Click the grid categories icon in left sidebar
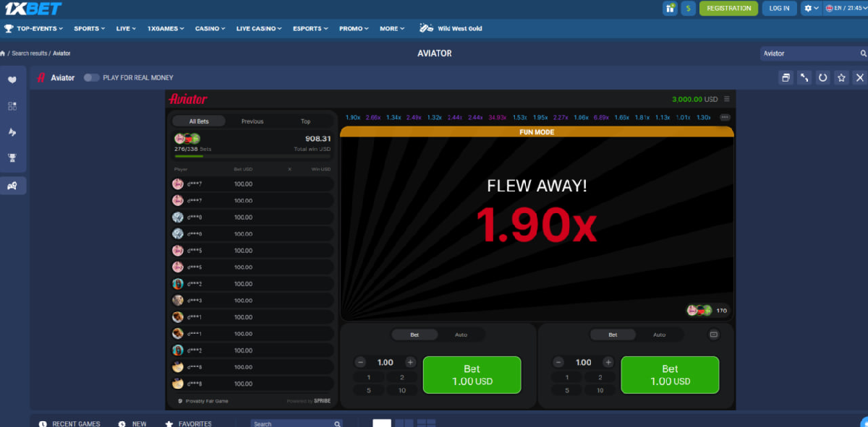 (x=12, y=106)
